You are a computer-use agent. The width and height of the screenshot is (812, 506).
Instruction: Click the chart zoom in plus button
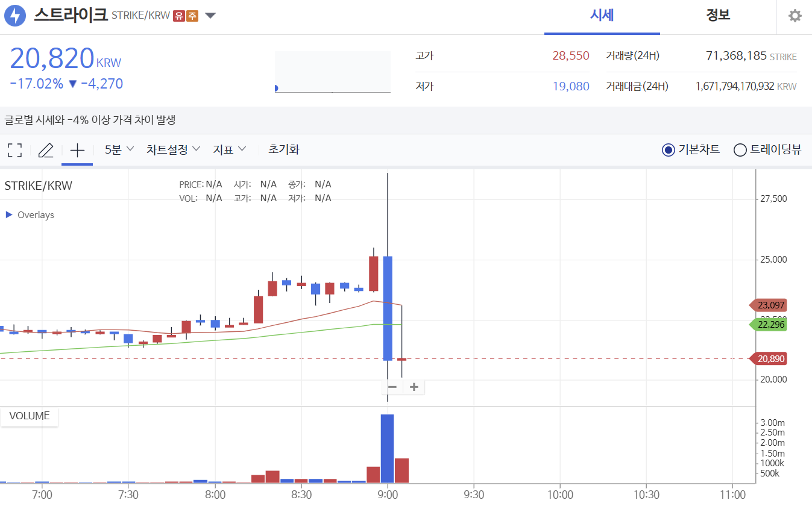[414, 387]
